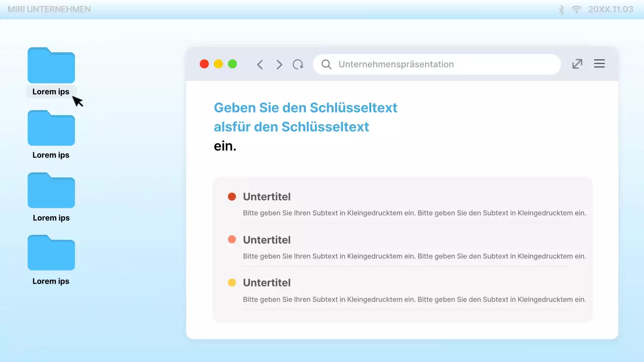Open the hamburger menu in the browser
Viewport: 644px width, 362px height.
coord(599,63)
